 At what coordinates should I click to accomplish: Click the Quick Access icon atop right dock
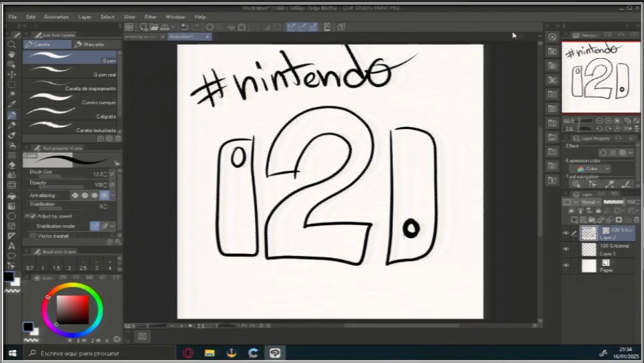pyautogui.click(x=553, y=37)
